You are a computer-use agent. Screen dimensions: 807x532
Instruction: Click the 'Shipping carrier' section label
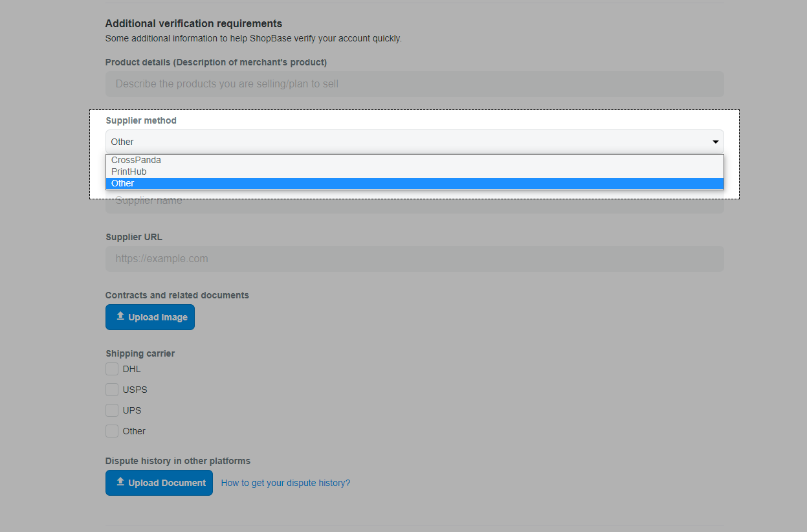140,353
